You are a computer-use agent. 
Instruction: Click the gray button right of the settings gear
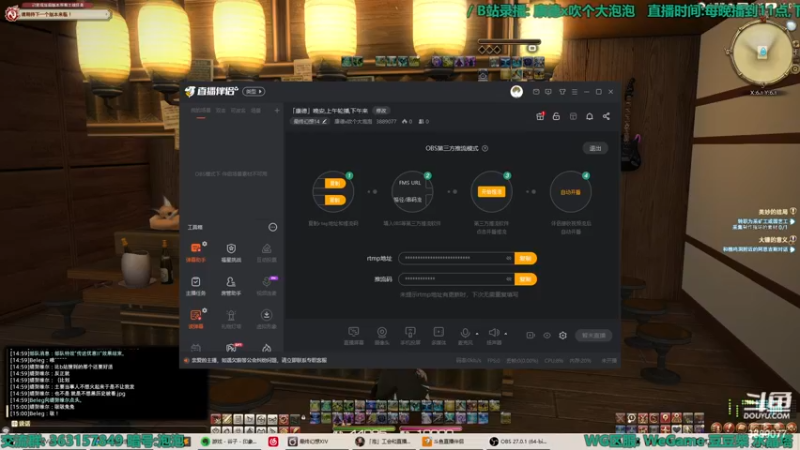pyautogui.click(x=594, y=335)
